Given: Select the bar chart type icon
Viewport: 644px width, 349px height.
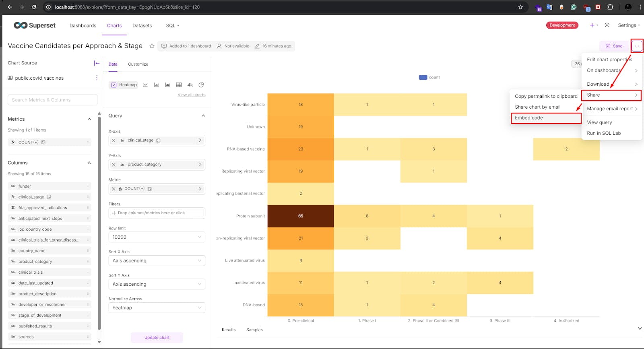Looking at the screenshot, I should [157, 85].
